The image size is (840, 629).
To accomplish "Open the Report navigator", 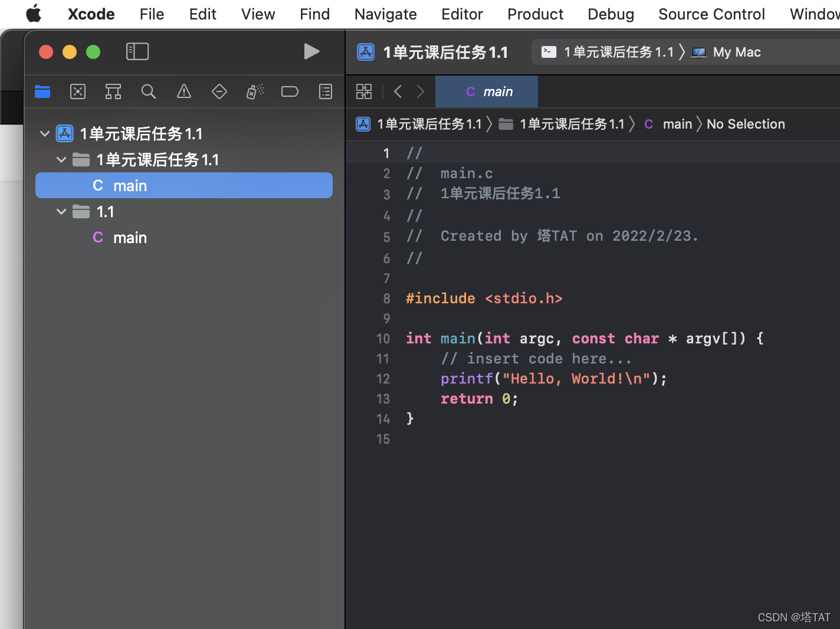I will pyautogui.click(x=325, y=91).
